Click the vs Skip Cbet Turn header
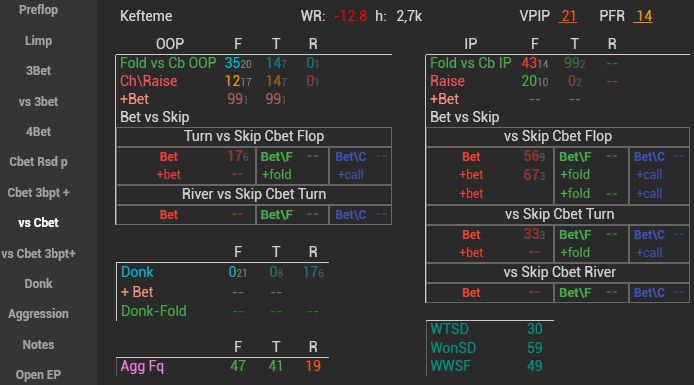The height and width of the screenshot is (385, 694). pyautogui.click(x=559, y=214)
